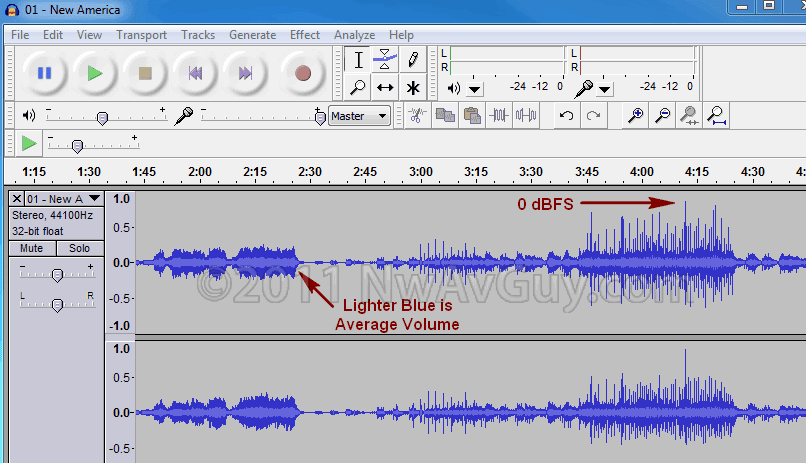The height and width of the screenshot is (463, 806).
Task: Click the Redo arrow icon
Action: [x=593, y=115]
